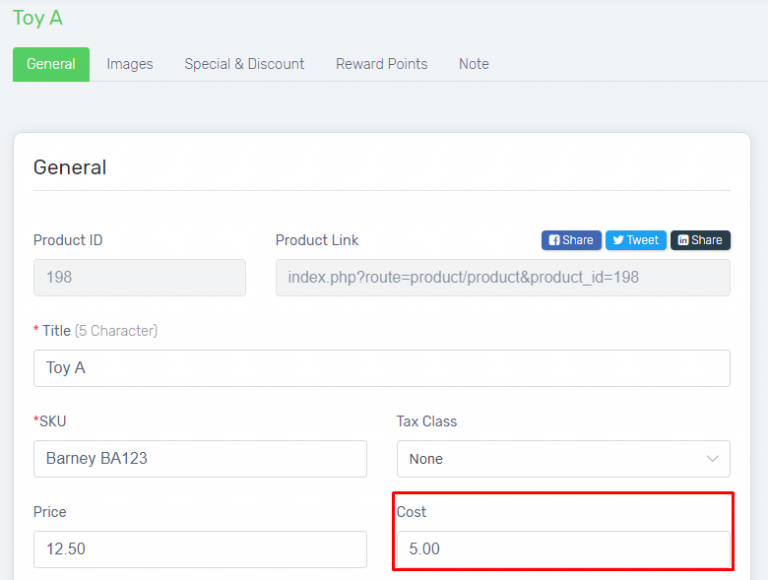Switch to the General tab
768x580 pixels.
(51, 64)
